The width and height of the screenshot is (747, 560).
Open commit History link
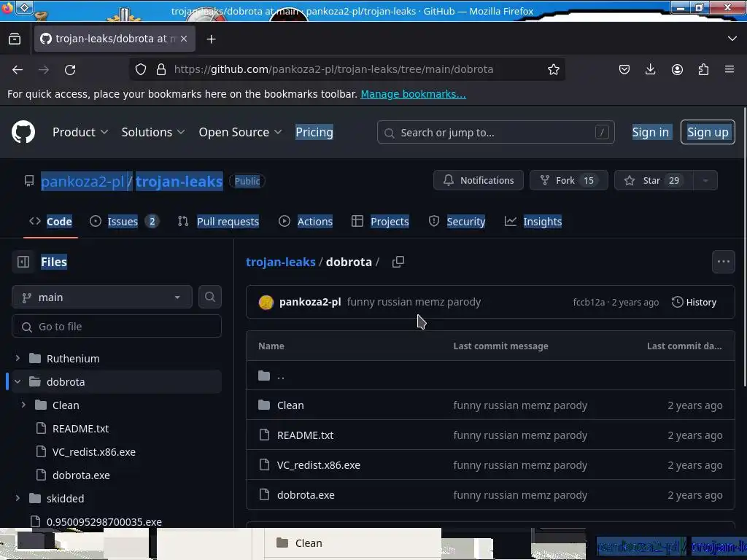coord(694,302)
